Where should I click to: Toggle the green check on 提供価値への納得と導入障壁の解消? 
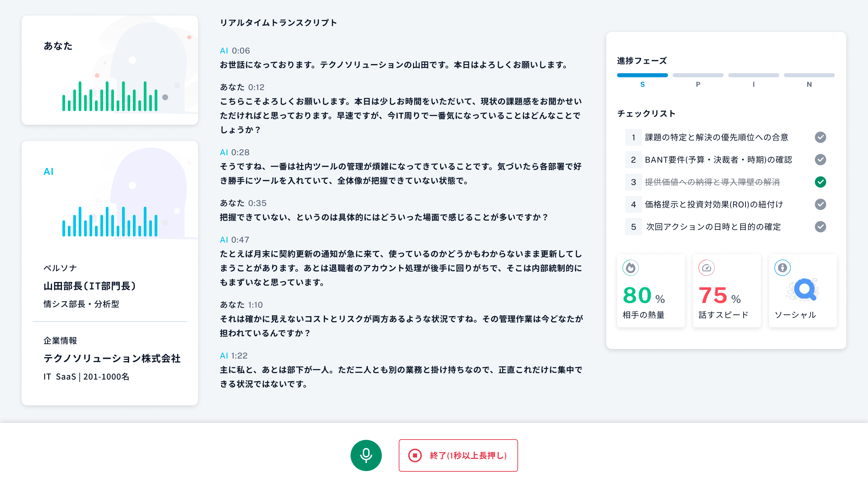click(821, 182)
